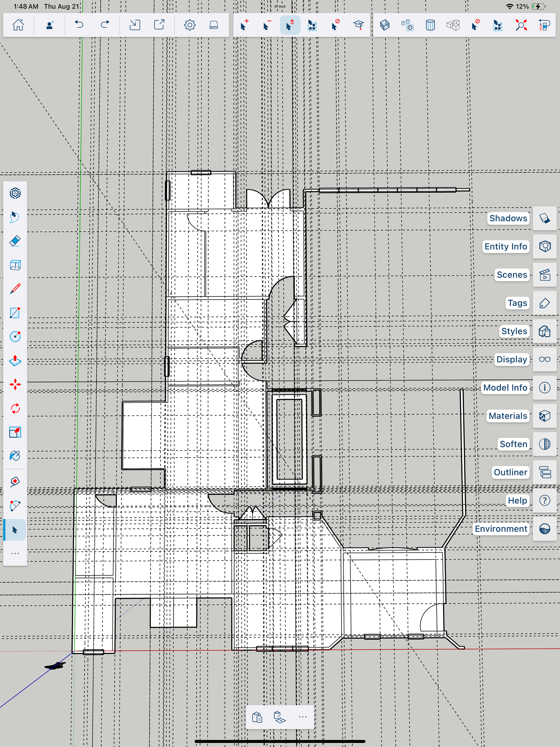Open more options in bottom bar

[302, 717]
